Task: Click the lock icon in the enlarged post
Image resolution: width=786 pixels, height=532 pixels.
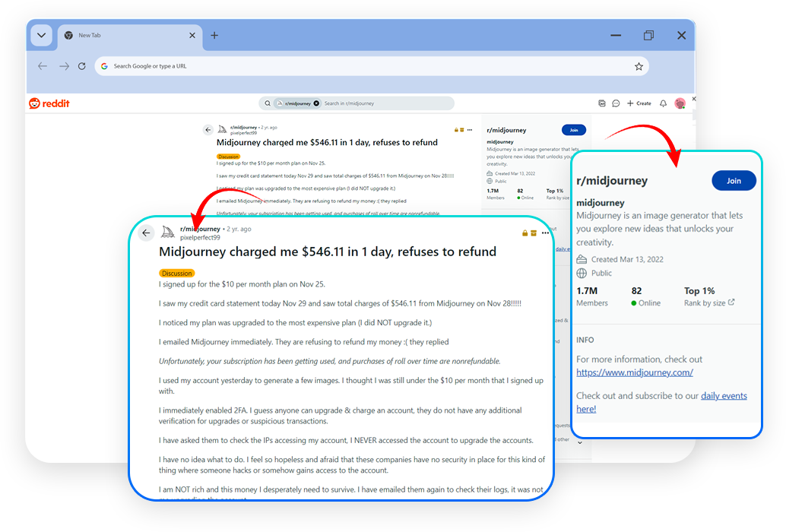Action: 525,233
